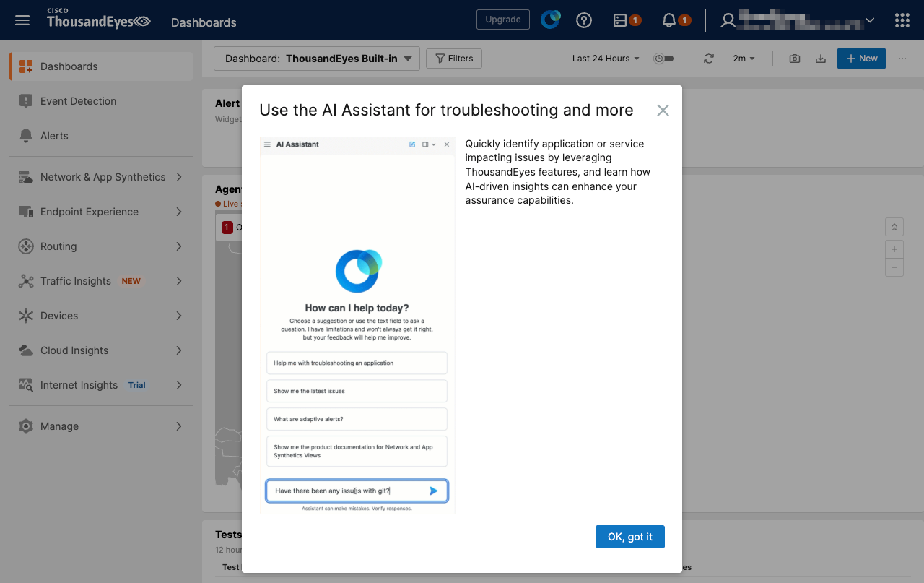Screen dimensions: 924x583
Task: Click the product documentation suggestion in preview
Action: point(357,452)
